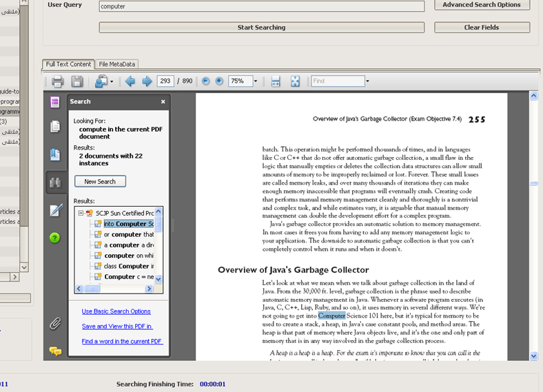The image size is (543, 392).
Task: Click the PDF vertical scrollbar thumb
Action: [x=533, y=183]
